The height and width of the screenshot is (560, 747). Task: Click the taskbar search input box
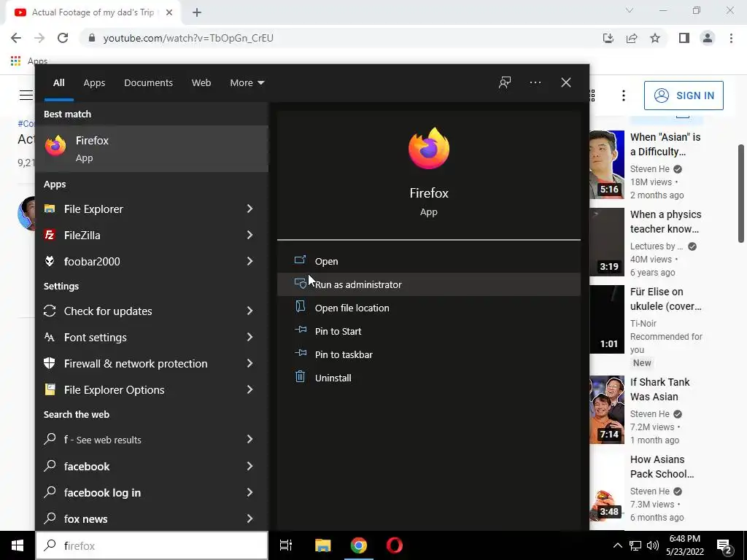pos(152,545)
